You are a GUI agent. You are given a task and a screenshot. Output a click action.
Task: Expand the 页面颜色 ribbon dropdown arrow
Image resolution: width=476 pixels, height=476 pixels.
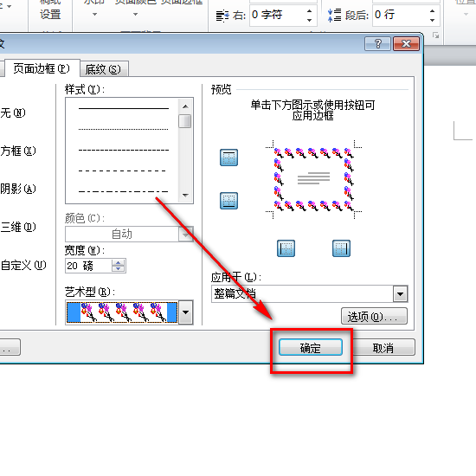pyautogui.click(x=135, y=14)
